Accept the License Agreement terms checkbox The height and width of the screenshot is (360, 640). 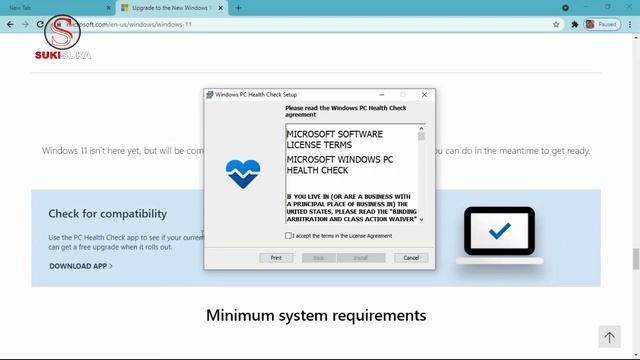[288, 236]
